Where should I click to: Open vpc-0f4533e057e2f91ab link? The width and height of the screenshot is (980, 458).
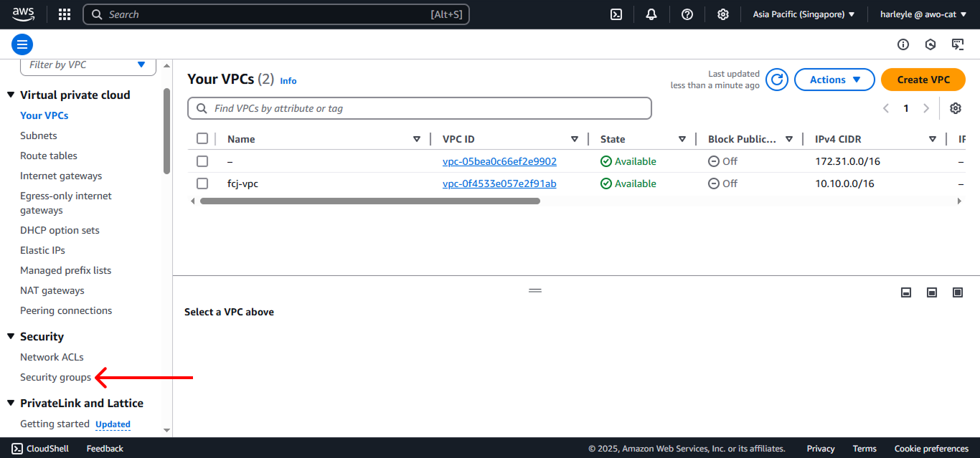click(499, 183)
